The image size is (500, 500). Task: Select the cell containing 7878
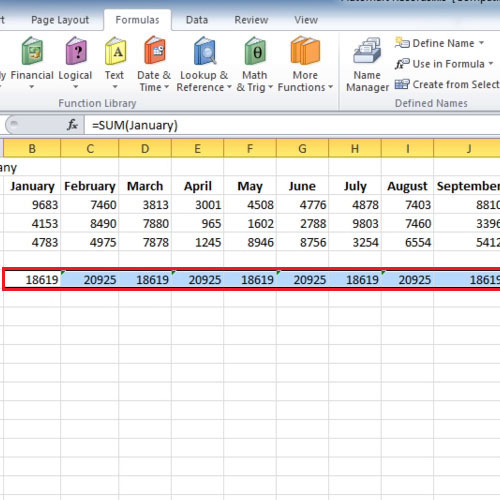tap(145, 242)
